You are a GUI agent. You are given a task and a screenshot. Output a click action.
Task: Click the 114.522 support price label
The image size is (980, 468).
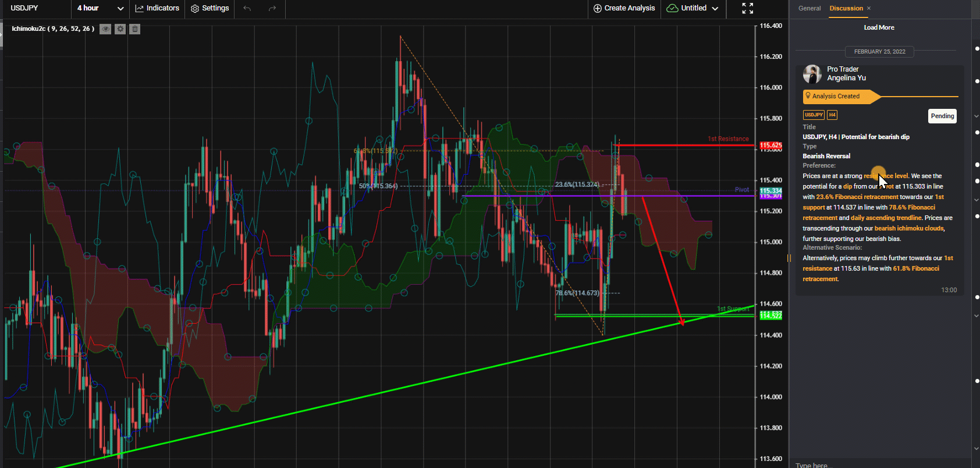(770, 315)
